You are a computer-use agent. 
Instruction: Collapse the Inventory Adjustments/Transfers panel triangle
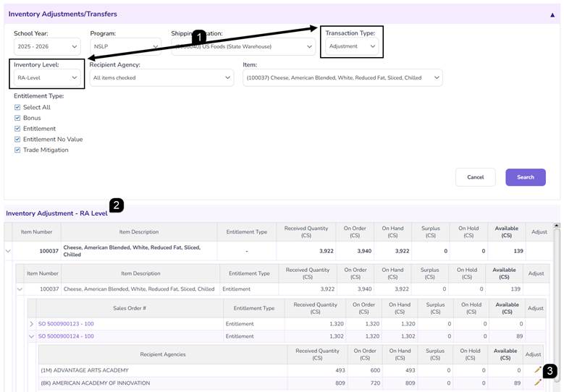pyautogui.click(x=552, y=14)
